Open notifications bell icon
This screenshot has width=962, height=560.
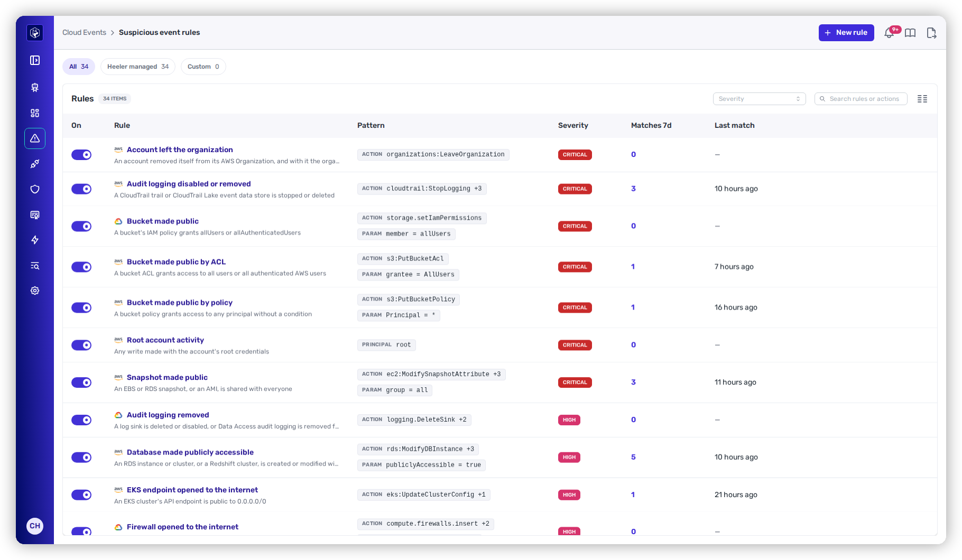point(890,33)
